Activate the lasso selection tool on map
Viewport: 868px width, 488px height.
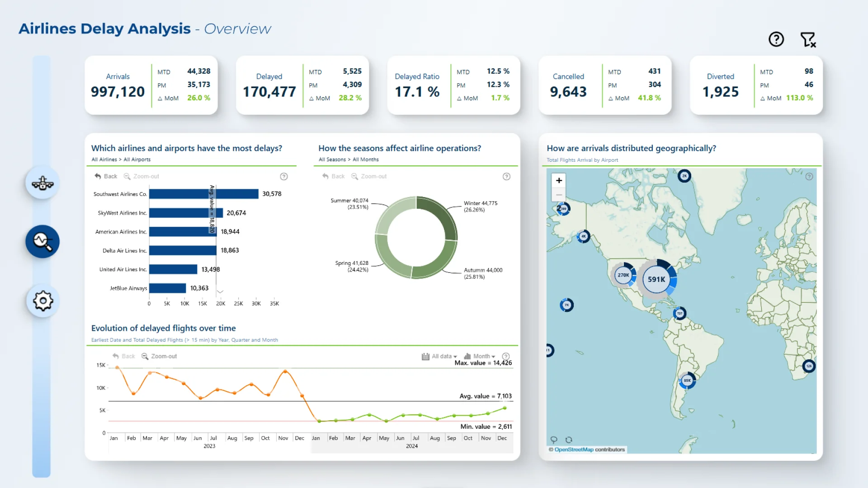point(554,440)
